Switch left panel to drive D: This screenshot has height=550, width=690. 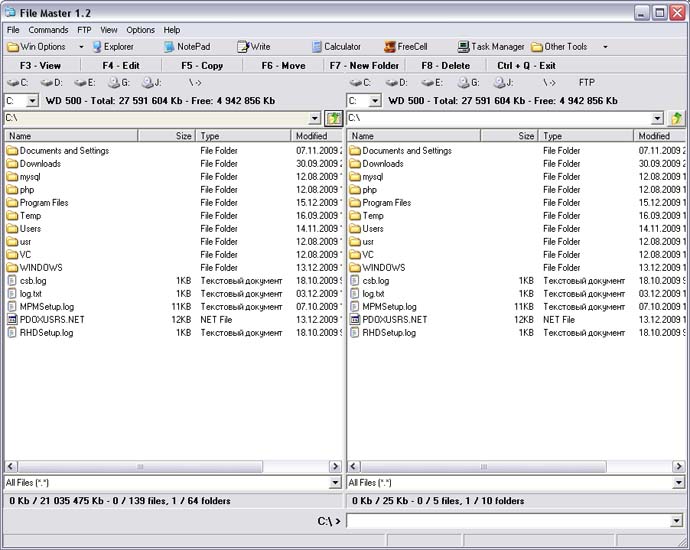pyautogui.click(x=50, y=82)
